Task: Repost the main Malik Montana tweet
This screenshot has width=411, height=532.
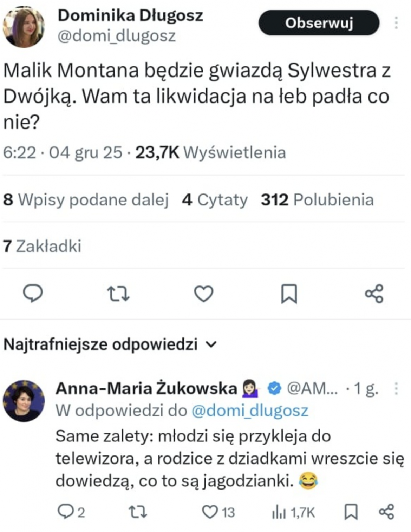Action: click(x=118, y=294)
